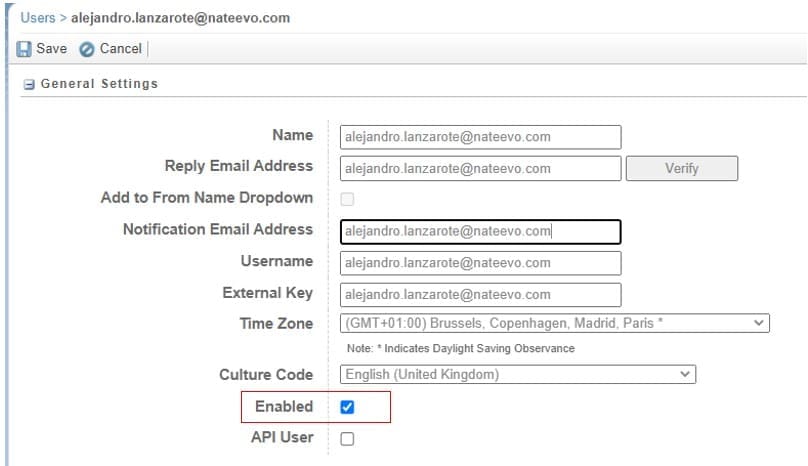Expand the Culture Code dropdown

[x=518, y=374]
